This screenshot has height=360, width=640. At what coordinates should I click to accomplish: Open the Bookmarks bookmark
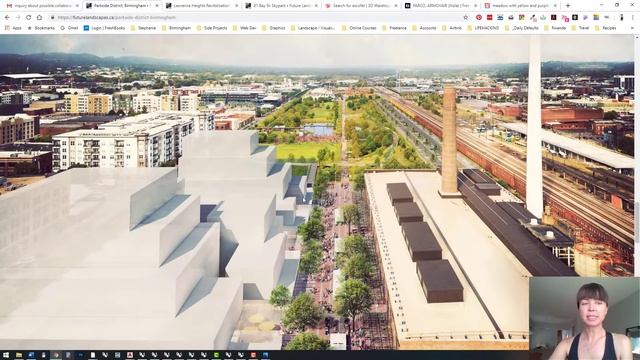click(41, 28)
